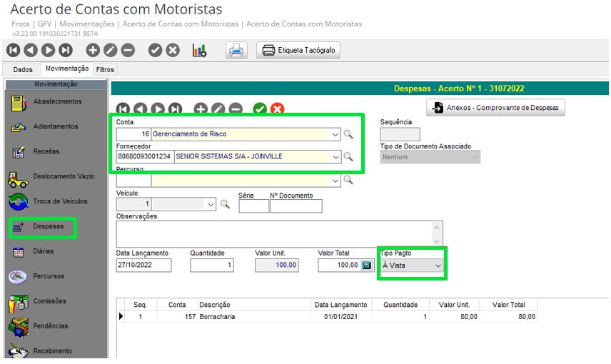This screenshot has width=611, height=364.
Task: Expand the Fornecedor dropdown
Action: 336,157
